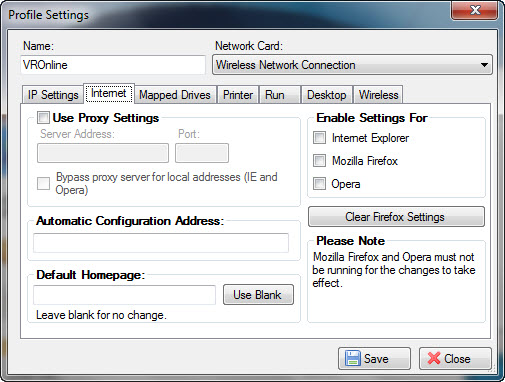505x382 pixels.
Task: Click the Use Blank button
Action: point(258,295)
